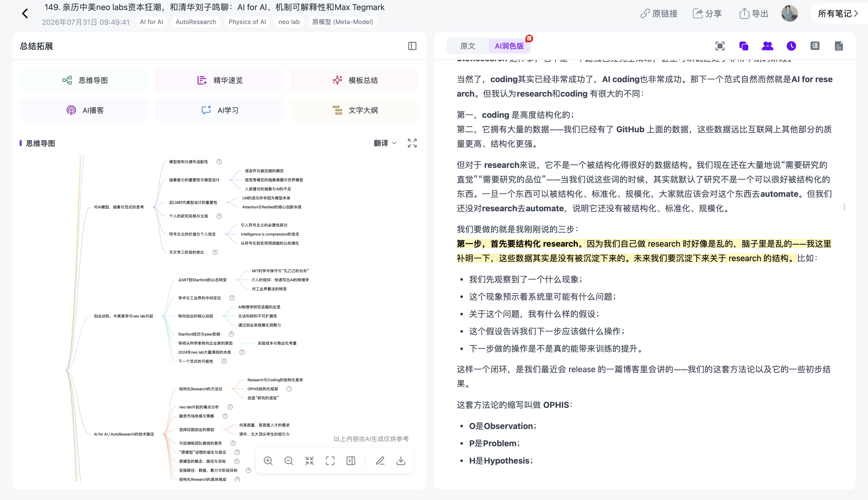The width and height of the screenshot is (868, 500).
Task: Edit the mind map with the pencil icon
Action: click(x=380, y=461)
